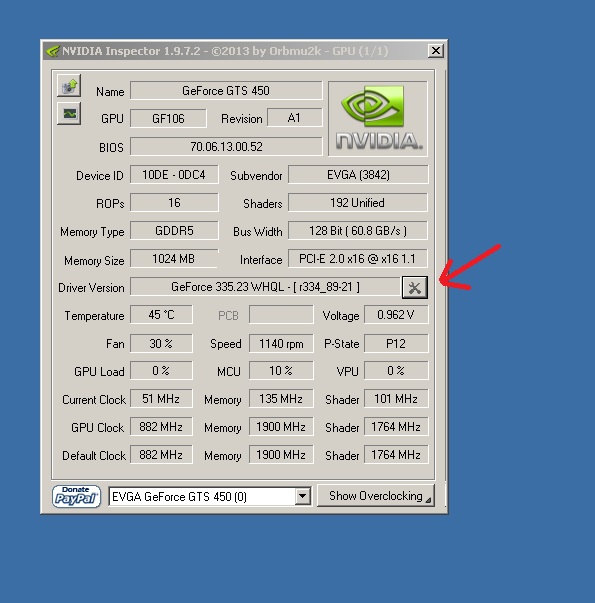Open driver profile settings wrench icon

point(415,287)
